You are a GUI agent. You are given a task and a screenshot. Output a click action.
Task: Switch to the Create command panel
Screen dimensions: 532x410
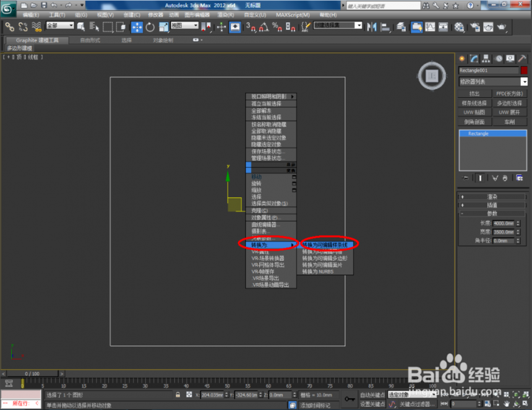[x=461, y=59]
